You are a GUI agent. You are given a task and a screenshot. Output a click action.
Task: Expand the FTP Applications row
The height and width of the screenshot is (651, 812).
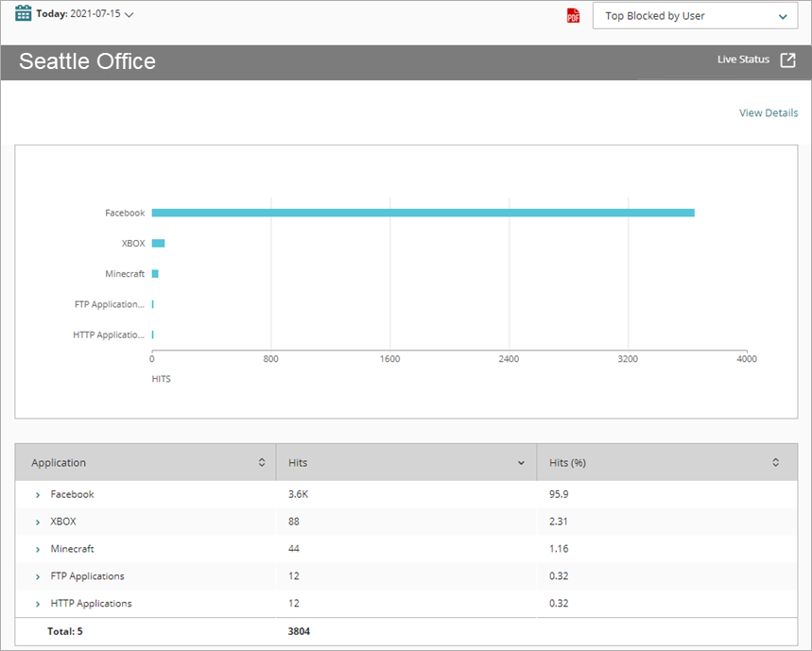coord(37,575)
